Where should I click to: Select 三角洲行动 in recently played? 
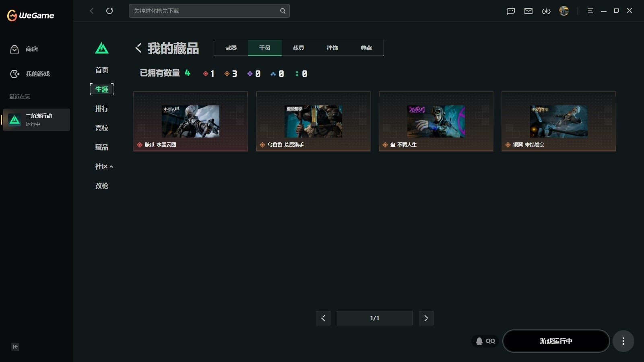coord(37,120)
